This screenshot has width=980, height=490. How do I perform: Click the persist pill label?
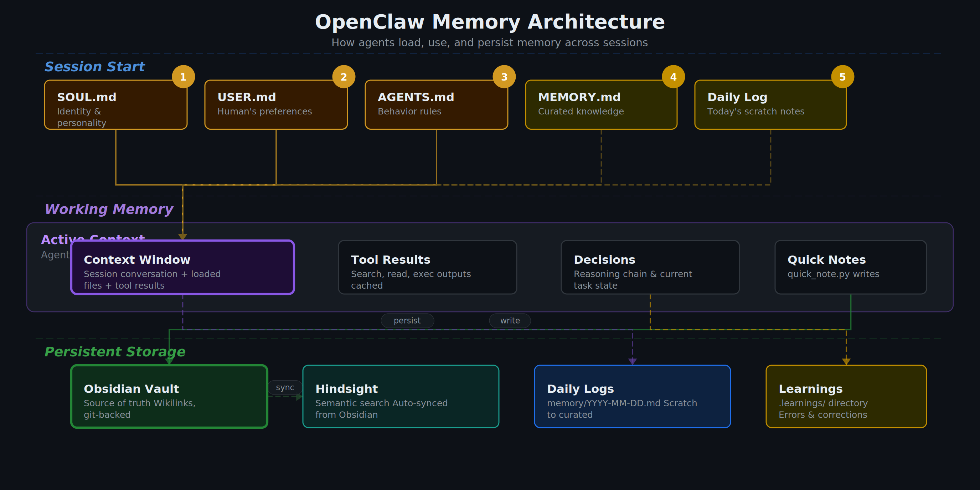click(x=407, y=320)
